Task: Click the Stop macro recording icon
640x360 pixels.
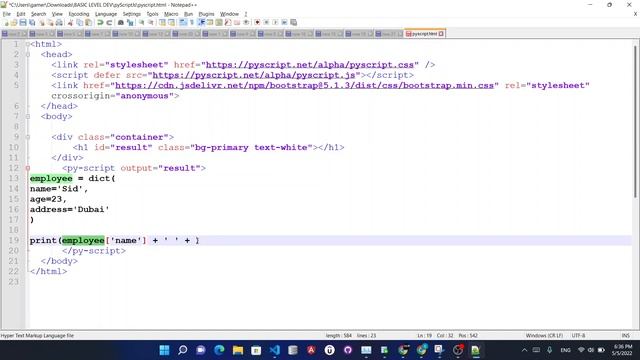Action: 266,22
